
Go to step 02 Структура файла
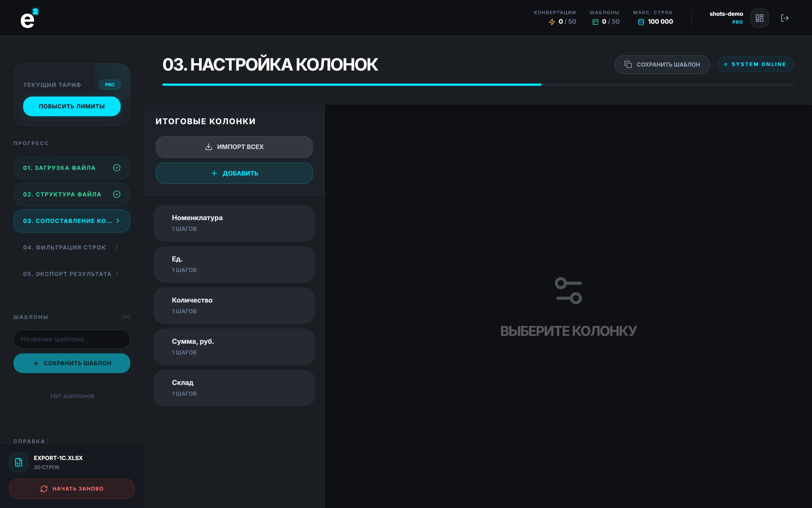pos(72,194)
